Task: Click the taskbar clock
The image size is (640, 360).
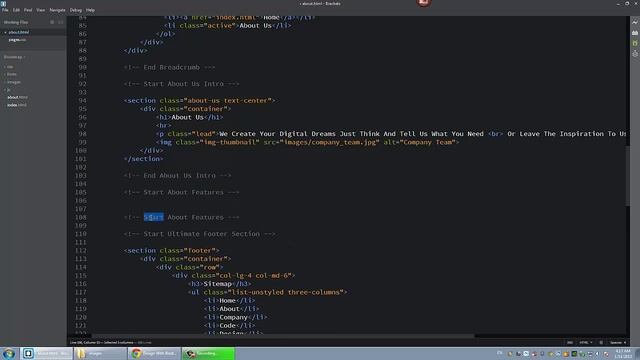Action: point(623,353)
